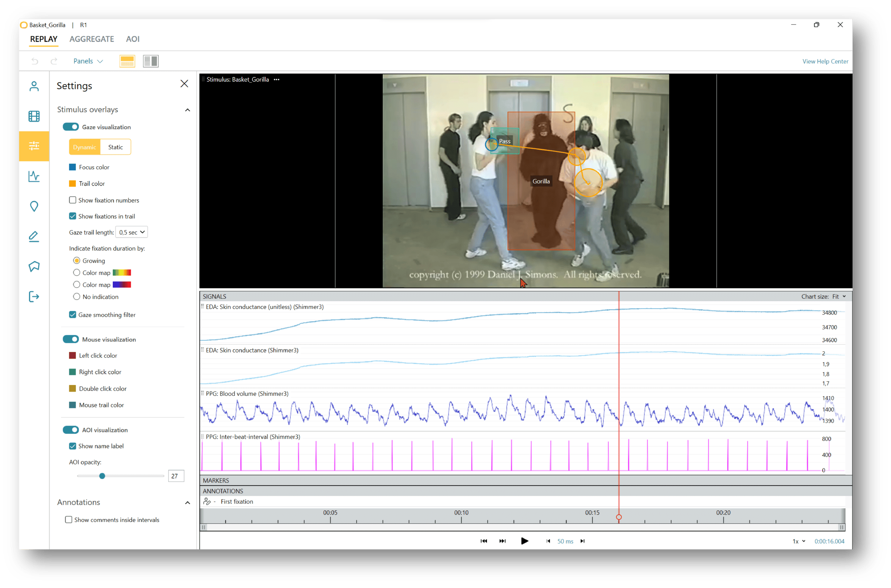Play the replay
Screen dimensions: 891x588
pyautogui.click(x=525, y=541)
